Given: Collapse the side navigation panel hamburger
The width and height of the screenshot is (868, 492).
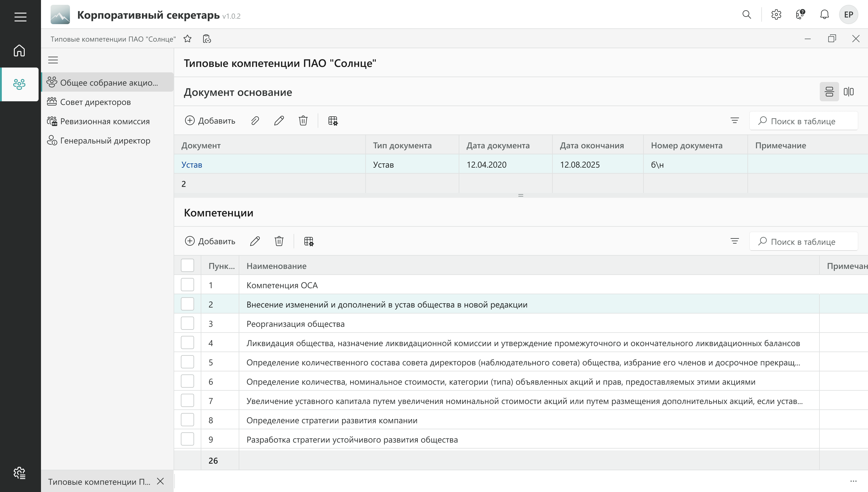Looking at the screenshot, I should pyautogui.click(x=53, y=60).
